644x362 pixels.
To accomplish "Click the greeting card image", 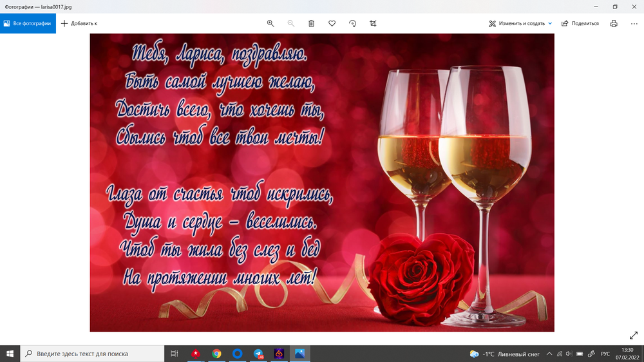I will (x=321, y=182).
